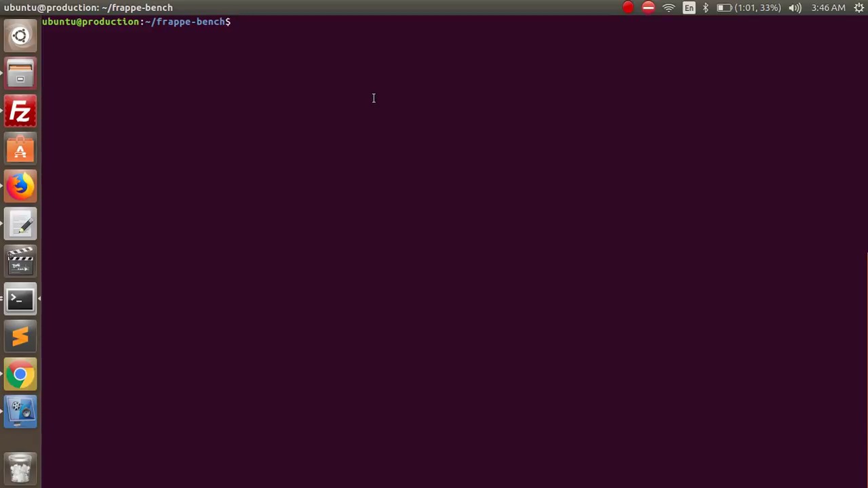Screen dimensions: 868x488
Task: Click the red recording indicator in tray
Action: point(628,7)
